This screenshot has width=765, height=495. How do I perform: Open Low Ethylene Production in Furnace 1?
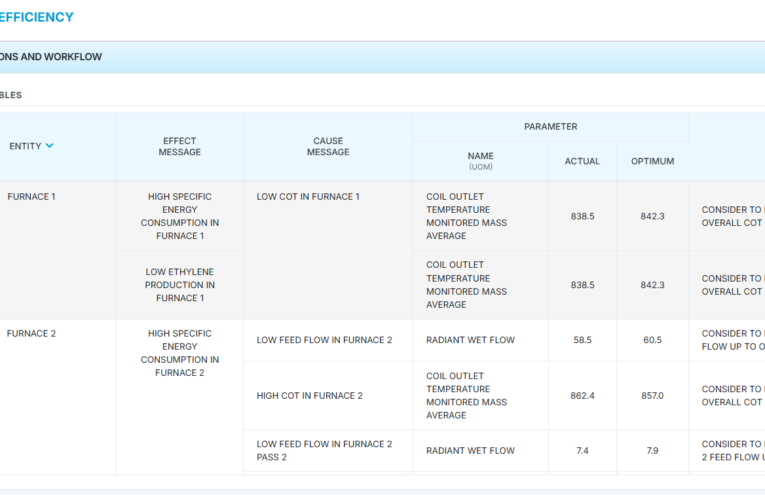180,285
